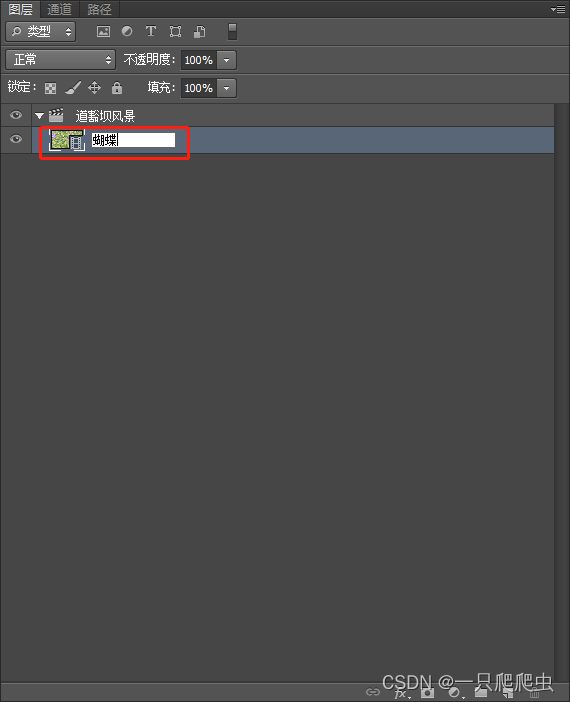The image size is (570, 702).
Task: Toggle the layer filtering on/off switch
Action: [232, 31]
